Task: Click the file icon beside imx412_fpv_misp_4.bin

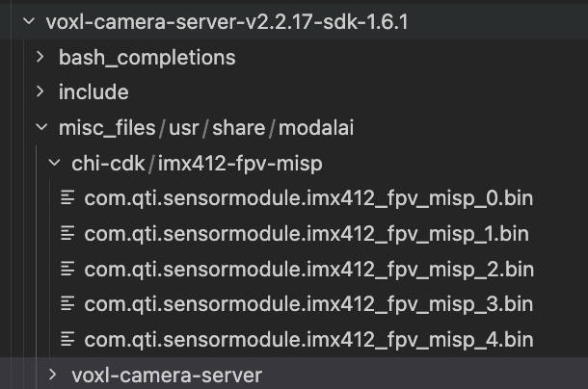Action: coord(67,339)
